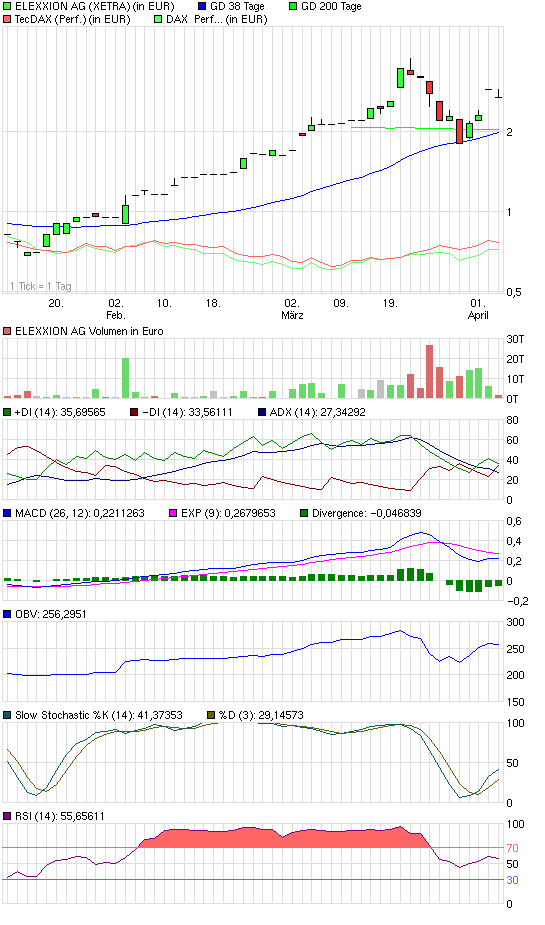Click the red Volumen in Euro swatch

7,331
